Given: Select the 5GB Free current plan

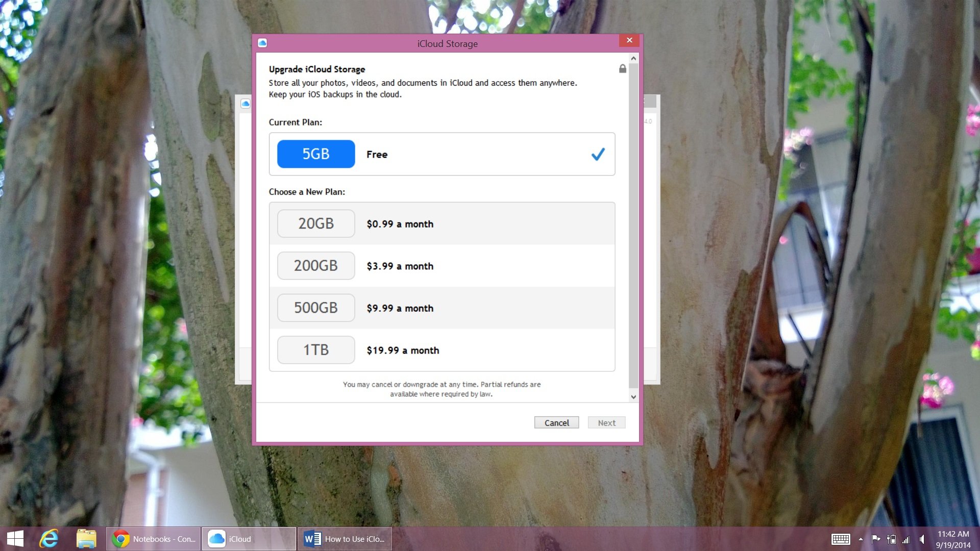Looking at the screenshot, I should (442, 154).
